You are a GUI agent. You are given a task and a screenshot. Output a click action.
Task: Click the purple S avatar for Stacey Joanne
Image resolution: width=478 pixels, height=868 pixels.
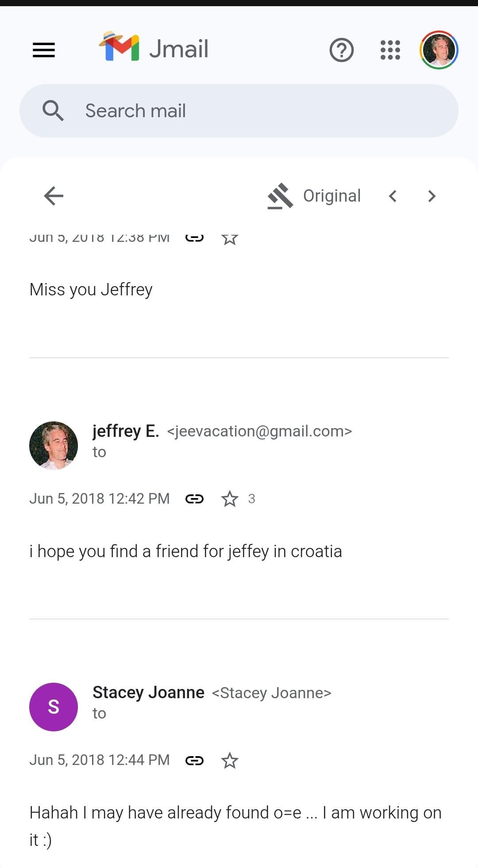pos(54,707)
